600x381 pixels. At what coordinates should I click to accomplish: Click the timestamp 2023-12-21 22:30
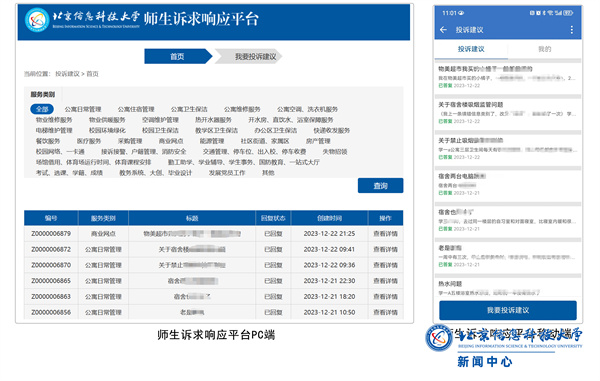coord(329,281)
